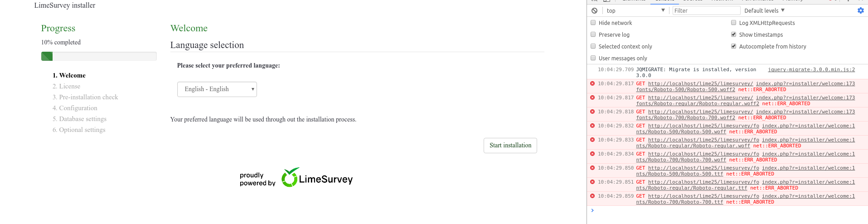Select the '2. License' step
Image resolution: width=868 pixels, height=224 pixels.
pos(66,86)
